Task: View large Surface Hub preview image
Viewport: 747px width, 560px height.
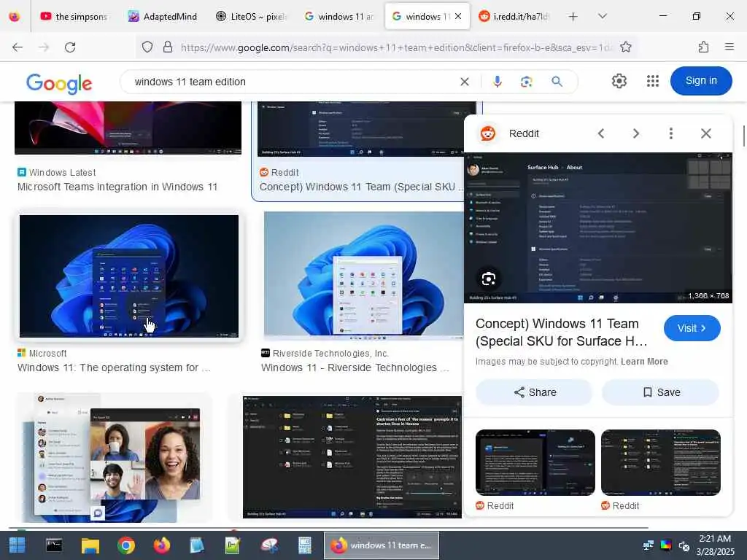Action: click(x=598, y=227)
